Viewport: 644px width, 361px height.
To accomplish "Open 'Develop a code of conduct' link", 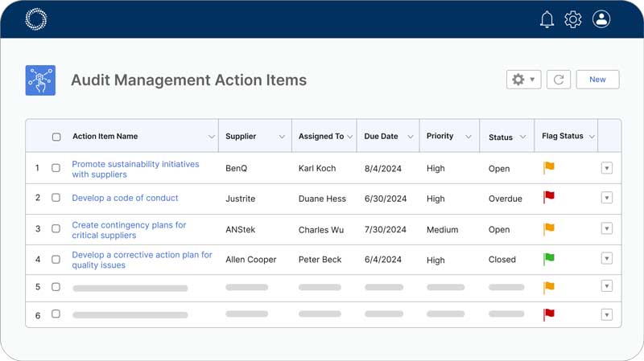I will click(x=125, y=198).
